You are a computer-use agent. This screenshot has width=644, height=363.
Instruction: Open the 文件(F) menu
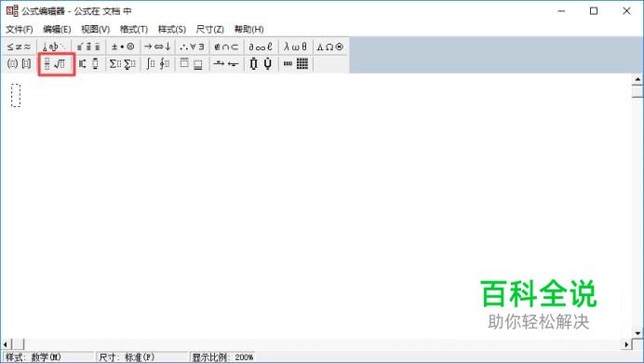[x=20, y=29]
